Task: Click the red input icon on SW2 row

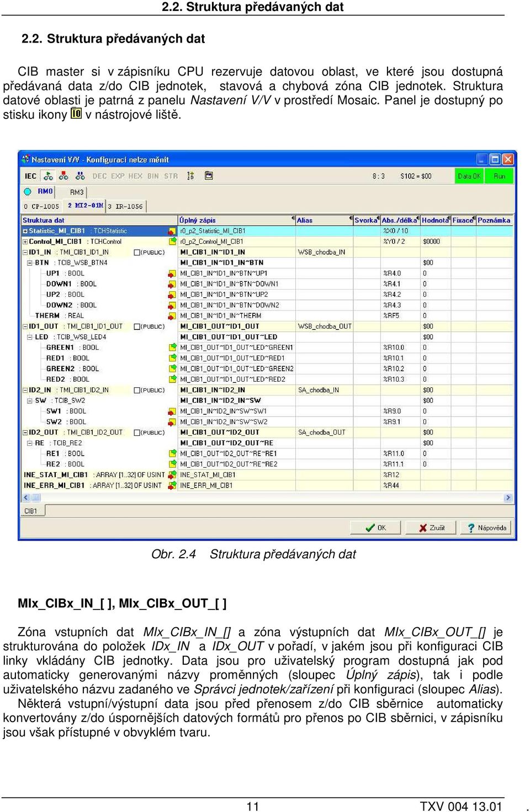Action: click(x=172, y=422)
